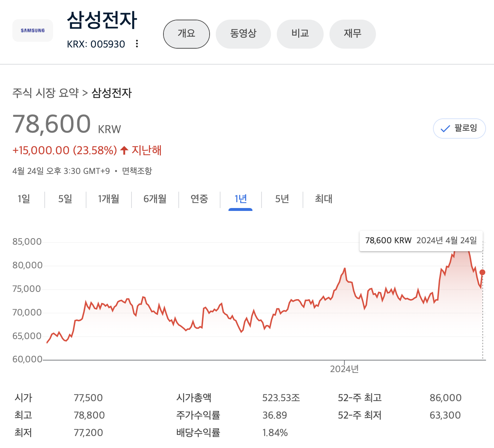Click the 52-주 최고 value 86,000
The height and width of the screenshot is (448, 494).
(446, 398)
